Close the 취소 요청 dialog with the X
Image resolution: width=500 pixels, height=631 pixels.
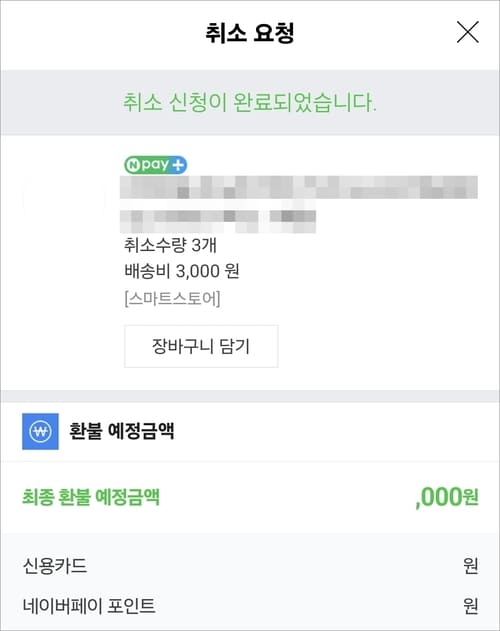tap(467, 32)
